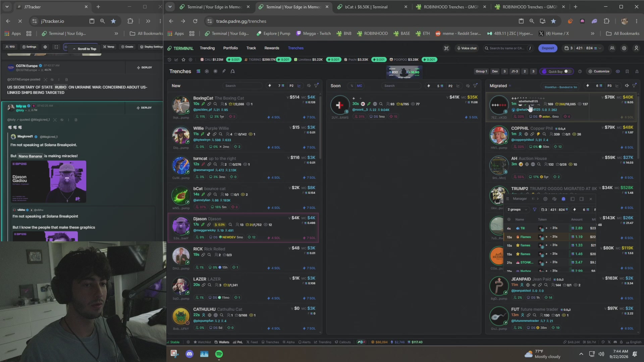
Task: Open the Rewards tab
Action: point(272,48)
